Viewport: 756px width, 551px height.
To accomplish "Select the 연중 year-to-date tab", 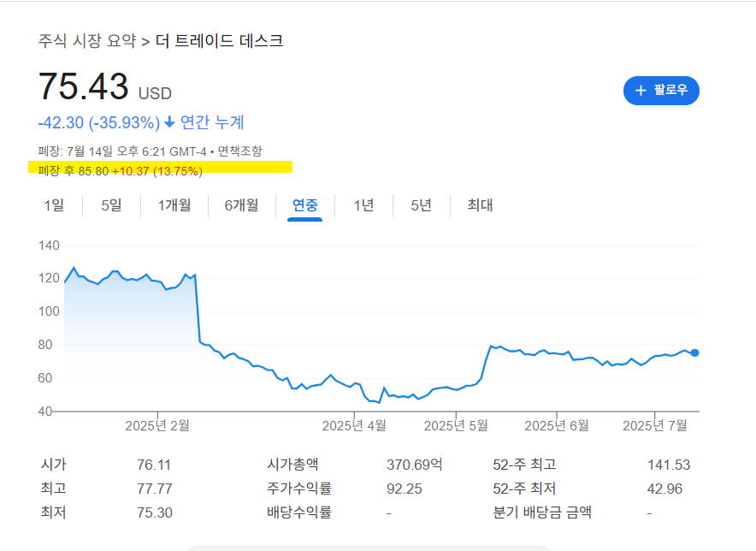I will (304, 205).
